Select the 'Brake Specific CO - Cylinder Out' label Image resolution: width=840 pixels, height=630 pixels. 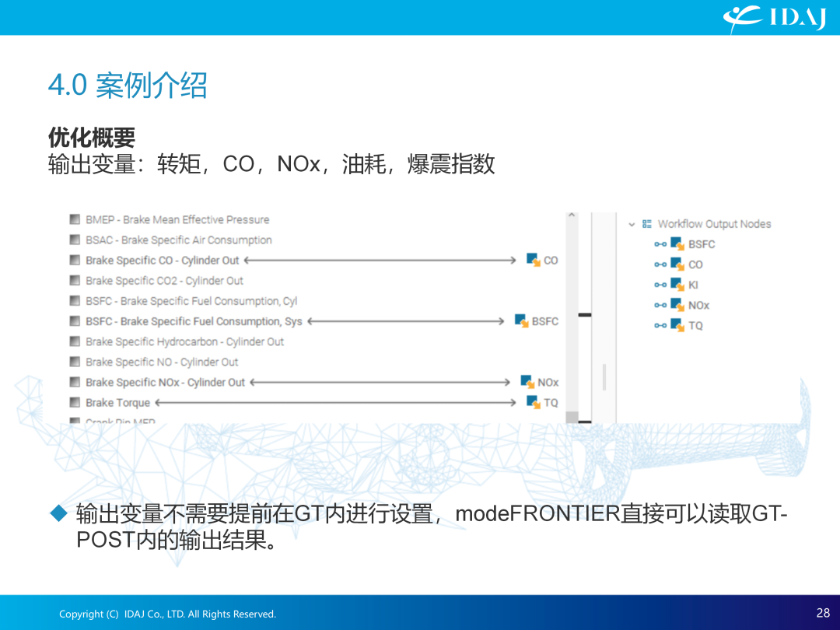coord(163,261)
